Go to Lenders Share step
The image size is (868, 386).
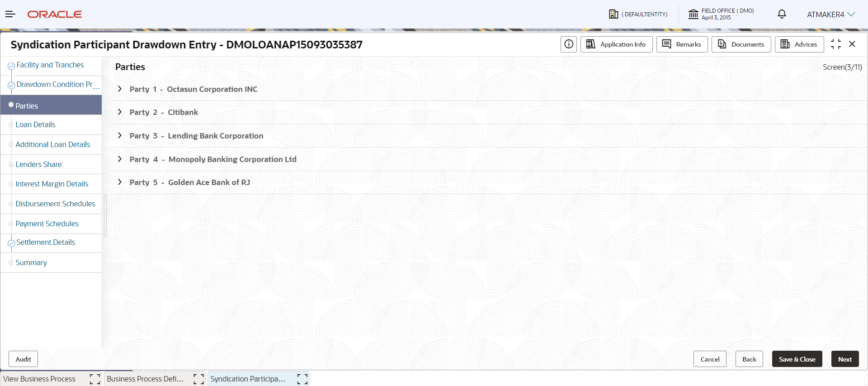(38, 164)
